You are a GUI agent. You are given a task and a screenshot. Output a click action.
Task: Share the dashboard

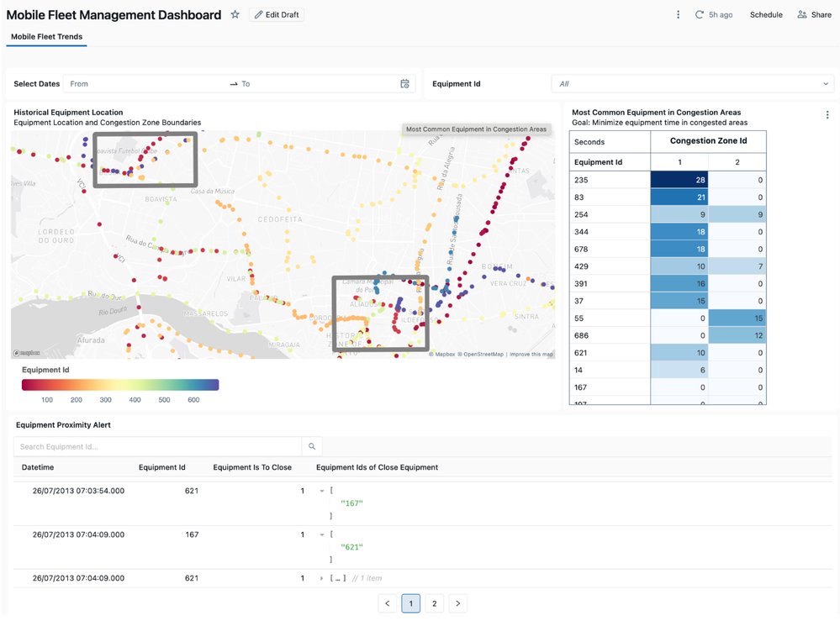pos(814,15)
